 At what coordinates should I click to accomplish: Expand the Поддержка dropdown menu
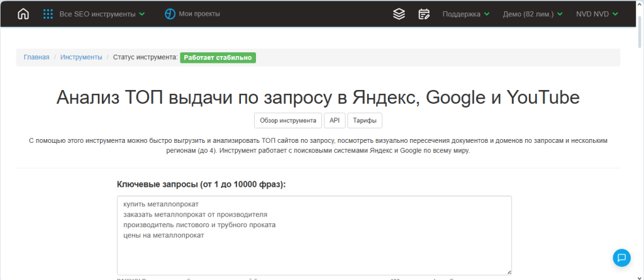[x=465, y=14]
